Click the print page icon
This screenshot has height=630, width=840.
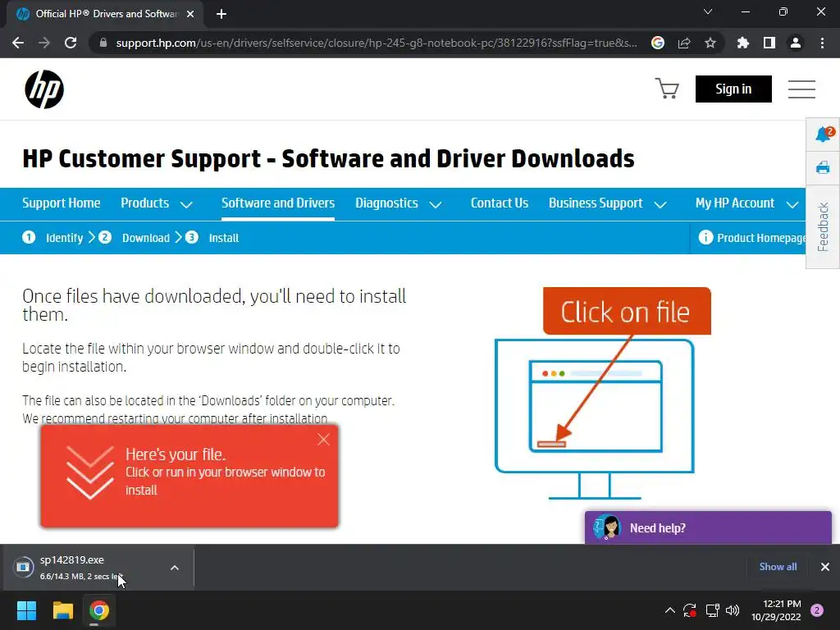(x=822, y=168)
